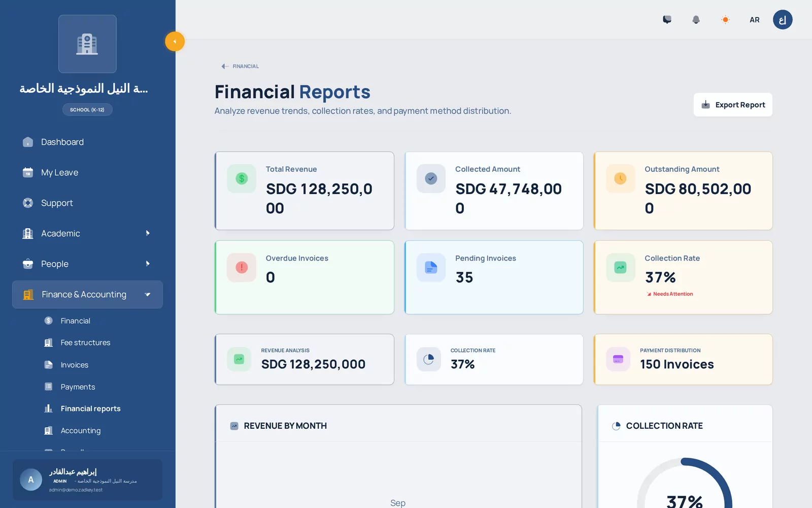
Task: Select Financial reports submenu item
Action: point(90,409)
